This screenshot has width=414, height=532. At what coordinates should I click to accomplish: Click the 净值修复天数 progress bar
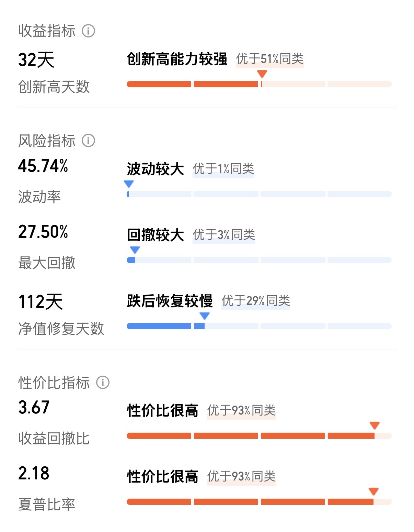259,326
